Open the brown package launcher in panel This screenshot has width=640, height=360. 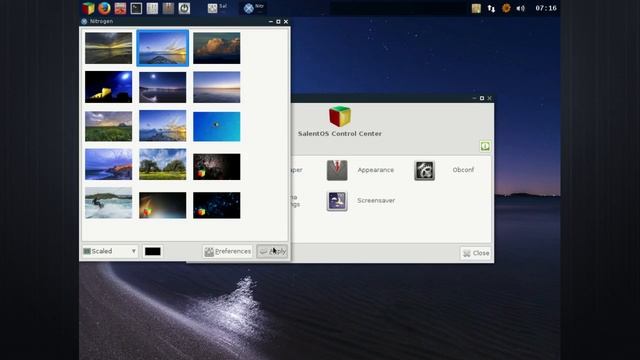168,8
